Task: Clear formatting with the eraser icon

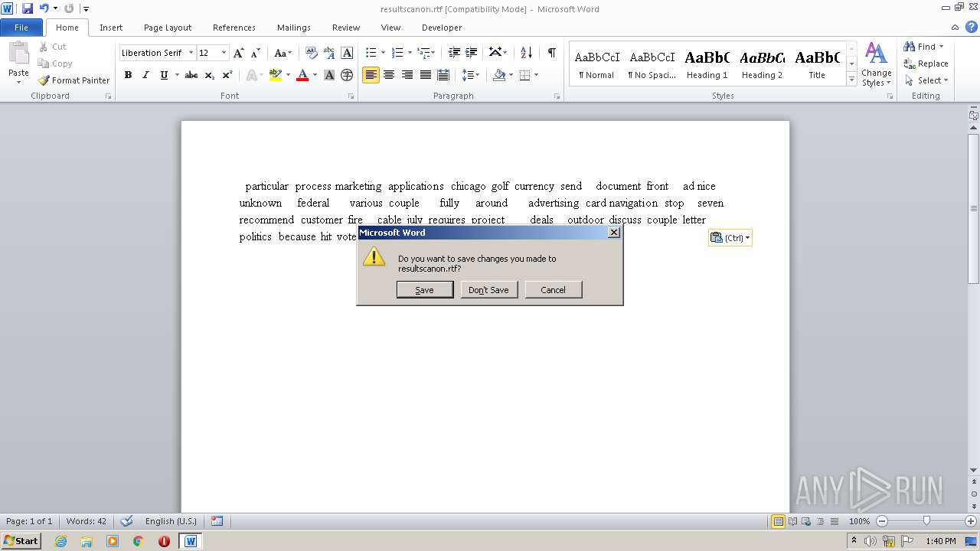Action: pyautogui.click(x=312, y=53)
